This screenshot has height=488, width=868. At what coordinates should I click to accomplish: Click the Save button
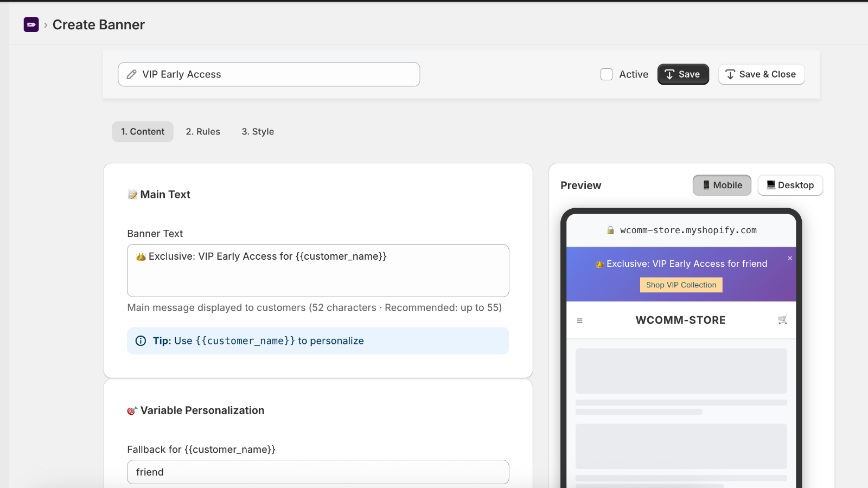(x=683, y=74)
